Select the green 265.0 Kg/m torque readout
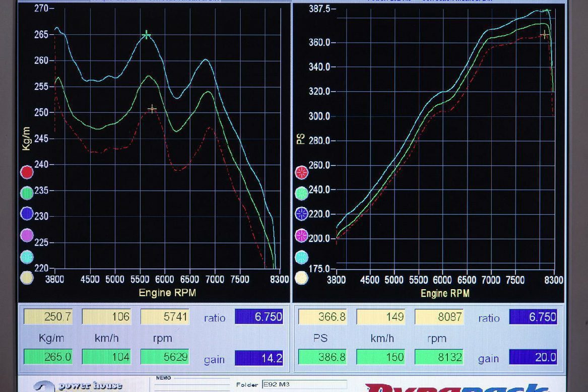Image resolution: width=588 pixels, height=392 pixels. (48, 357)
